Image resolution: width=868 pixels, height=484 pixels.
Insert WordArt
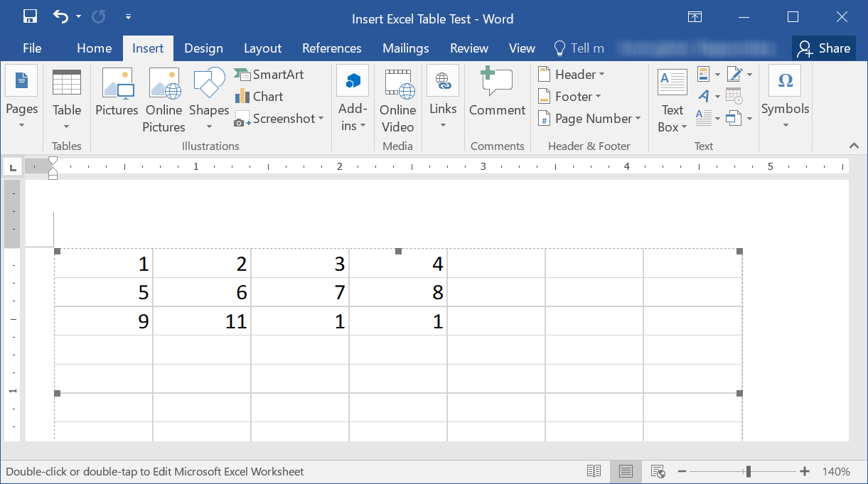tap(703, 96)
